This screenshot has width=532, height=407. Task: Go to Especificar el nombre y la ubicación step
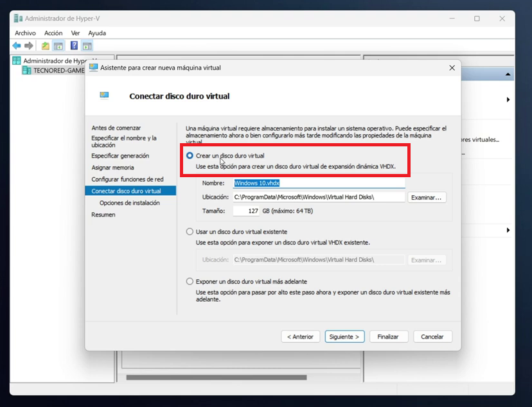pos(124,141)
